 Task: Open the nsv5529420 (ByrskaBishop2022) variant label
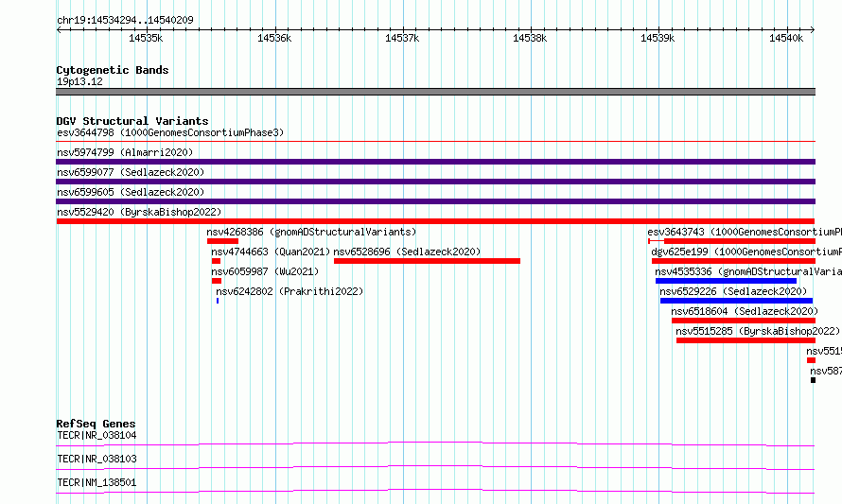139,212
